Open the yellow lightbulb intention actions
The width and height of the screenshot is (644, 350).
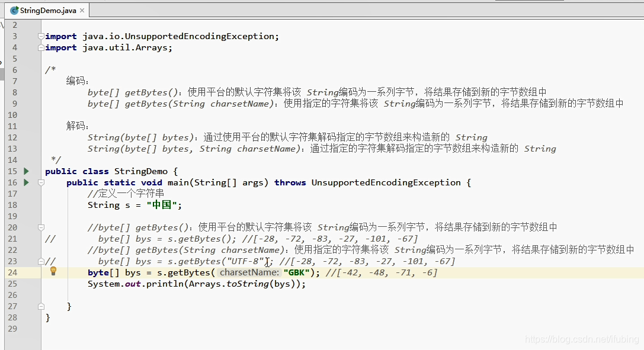pos(53,271)
